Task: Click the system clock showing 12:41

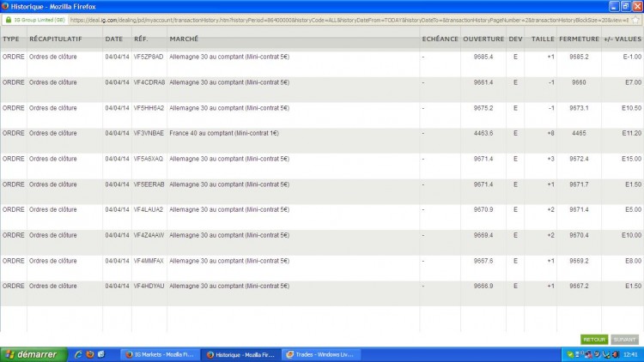Action: (x=630, y=354)
